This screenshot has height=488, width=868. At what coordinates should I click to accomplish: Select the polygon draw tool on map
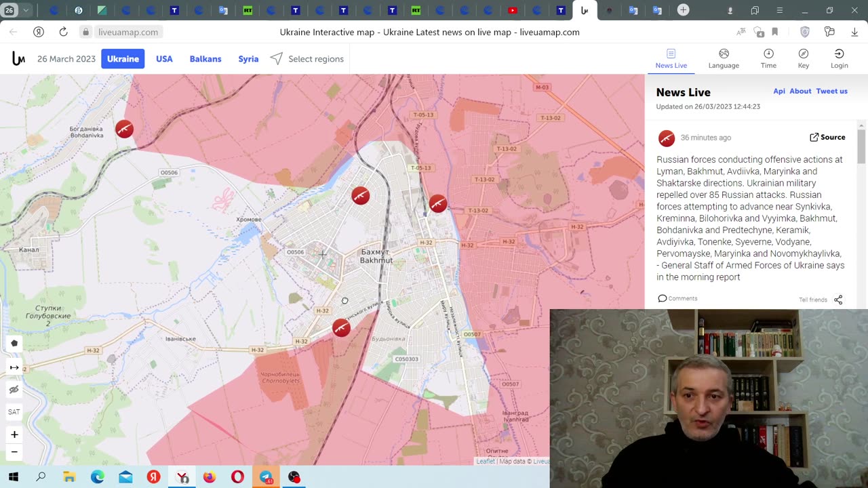click(14, 344)
